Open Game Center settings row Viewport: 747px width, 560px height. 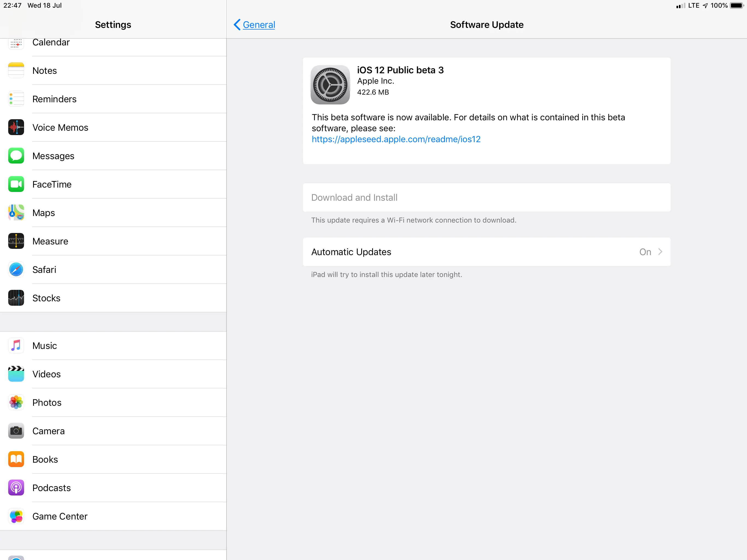60,516
